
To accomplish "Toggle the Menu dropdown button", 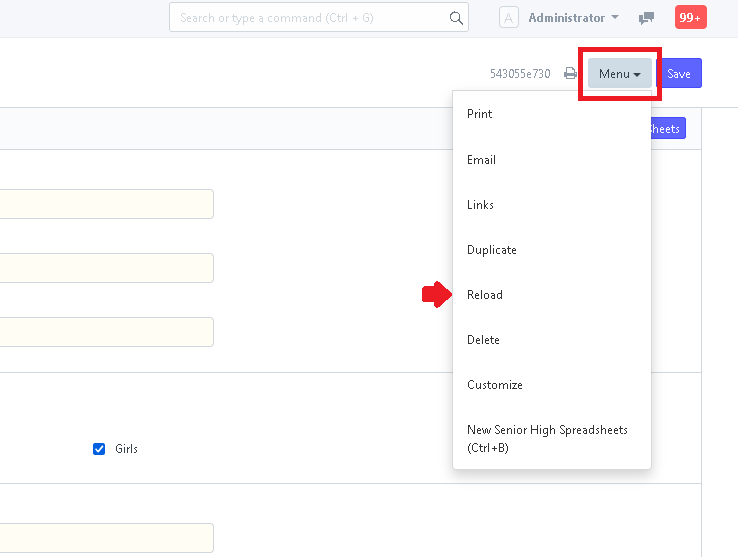I will click(619, 73).
